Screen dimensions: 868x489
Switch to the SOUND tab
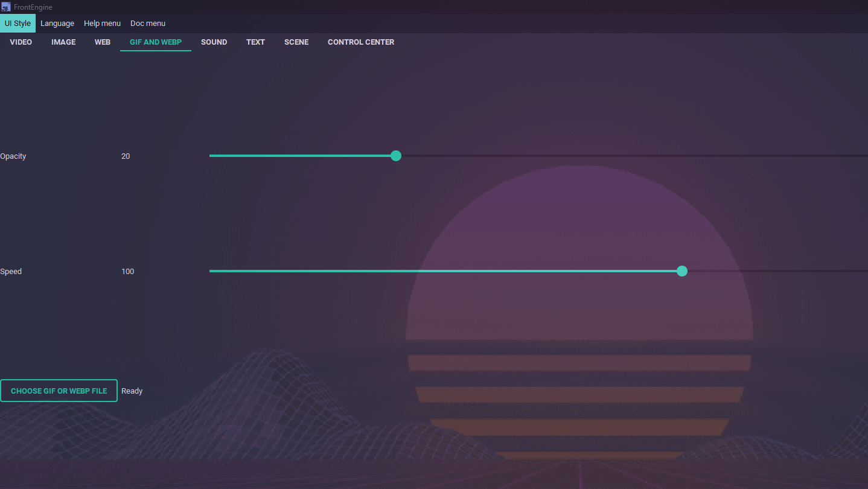click(214, 42)
